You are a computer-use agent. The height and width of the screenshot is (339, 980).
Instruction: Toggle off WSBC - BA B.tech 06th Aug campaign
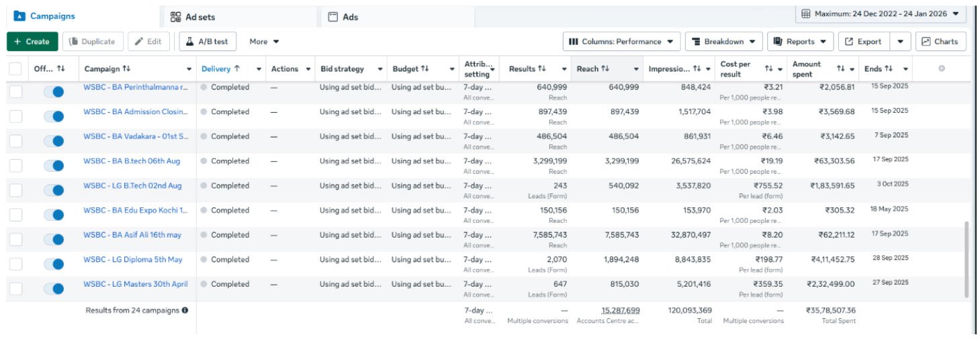pos(54,165)
